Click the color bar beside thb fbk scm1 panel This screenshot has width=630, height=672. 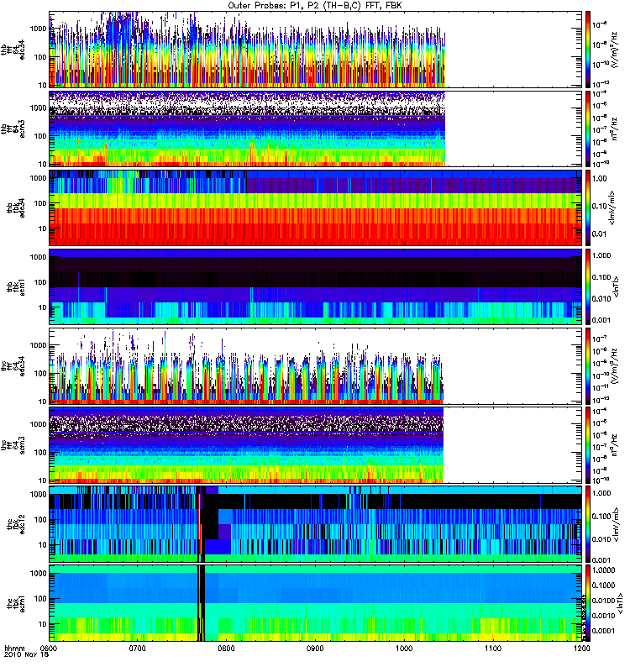pyautogui.click(x=588, y=286)
